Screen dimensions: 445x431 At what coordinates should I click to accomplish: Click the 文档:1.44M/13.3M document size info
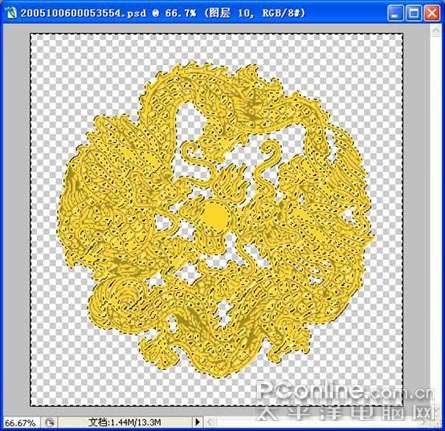(x=125, y=422)
